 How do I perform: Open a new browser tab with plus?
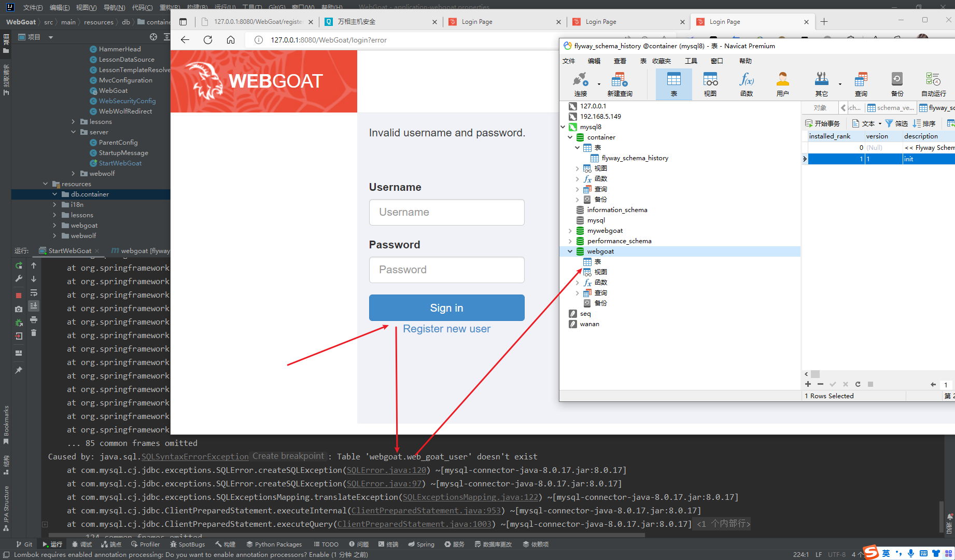pos(824,21)
